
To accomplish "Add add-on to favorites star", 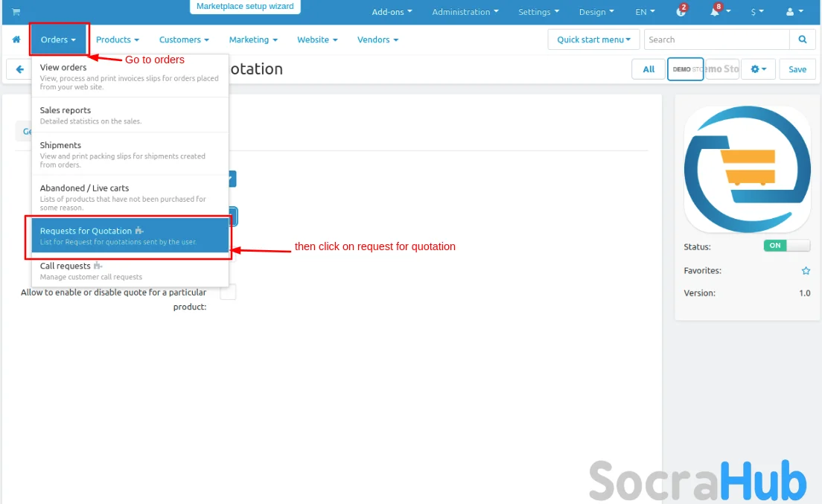I will (x=806, y=271).
